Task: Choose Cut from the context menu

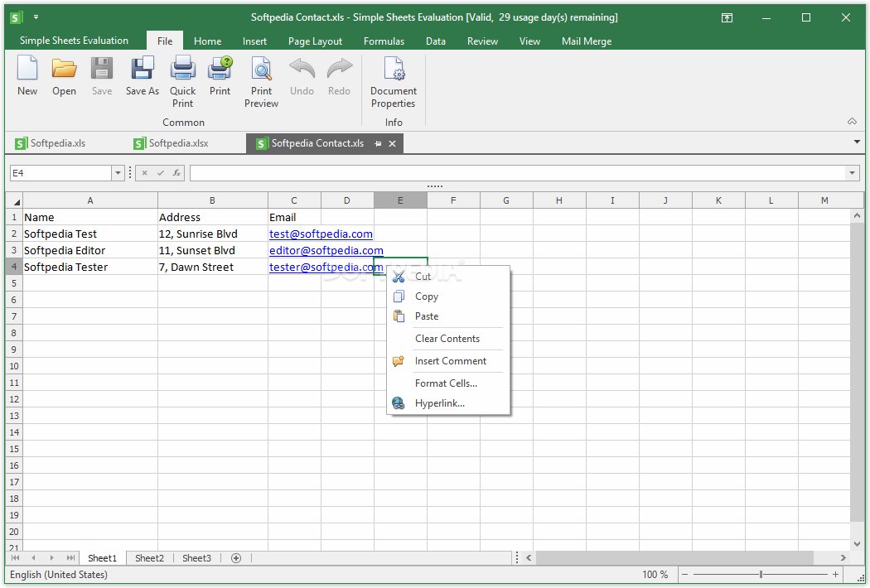Action: point(448,277)
